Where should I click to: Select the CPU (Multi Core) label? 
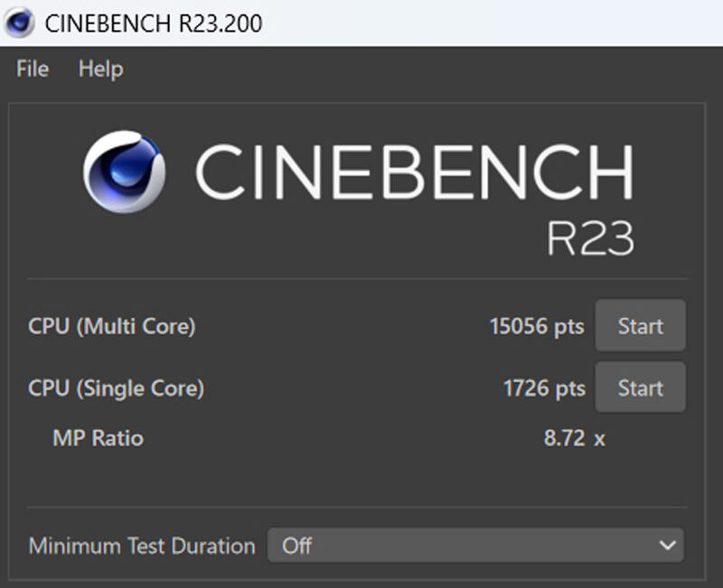(111, 326)
